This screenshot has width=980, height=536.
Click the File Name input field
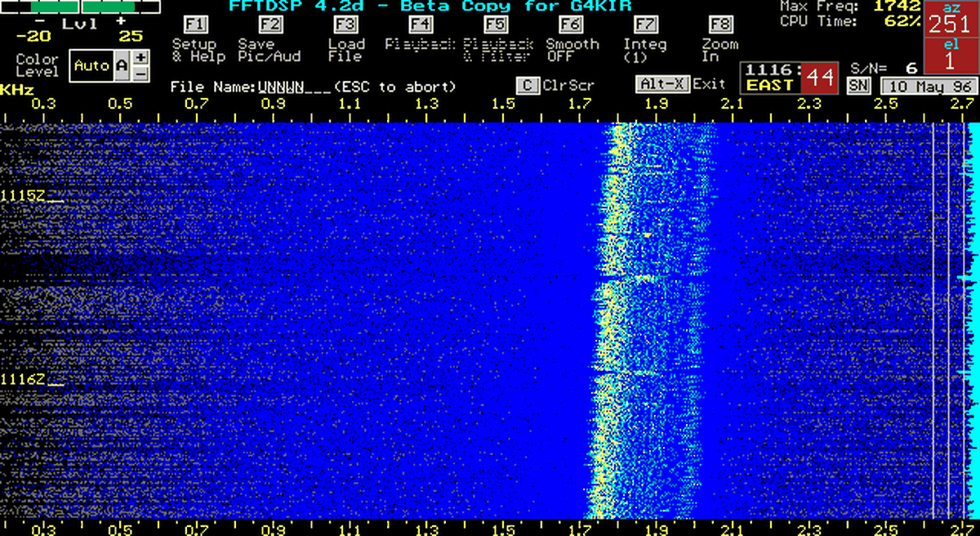click(294, 87)
